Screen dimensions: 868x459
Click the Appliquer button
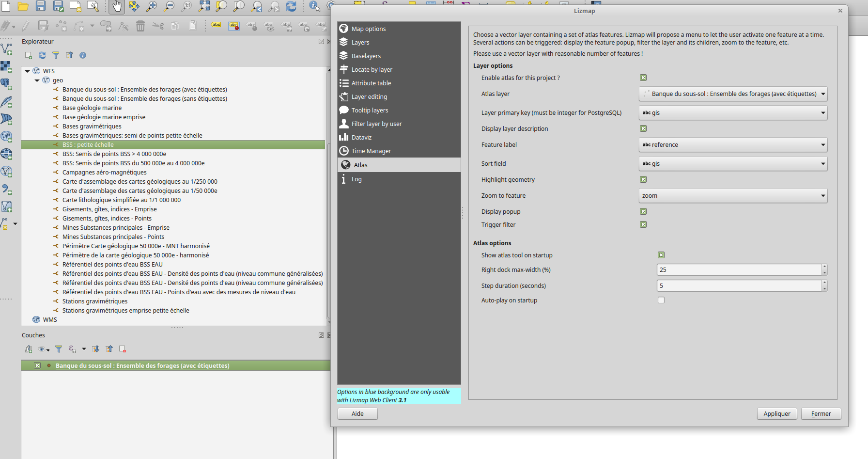[777, 413]
